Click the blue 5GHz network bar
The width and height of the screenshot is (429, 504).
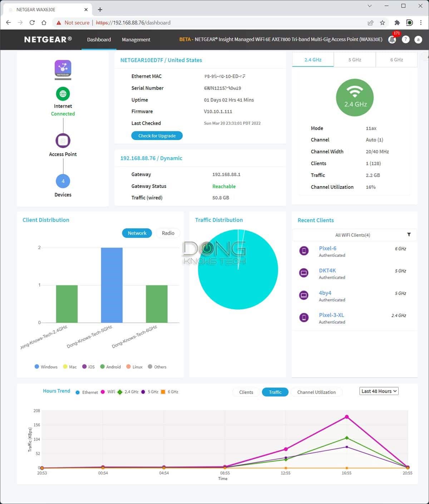tap(112, 285)
